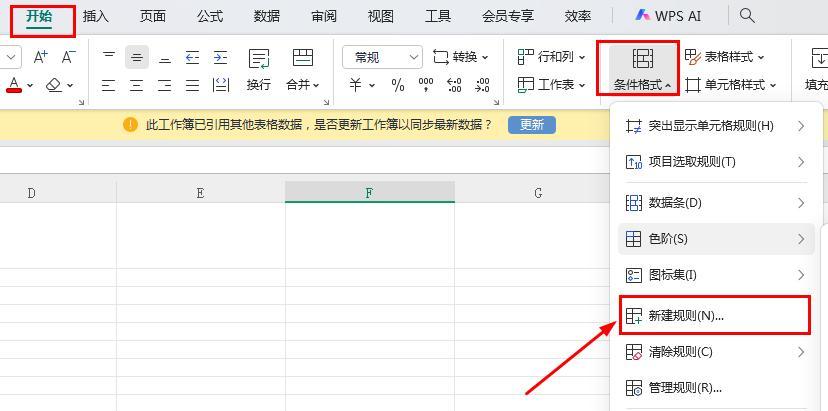Open font color dropdown arrow

click(x=30, y=85)
